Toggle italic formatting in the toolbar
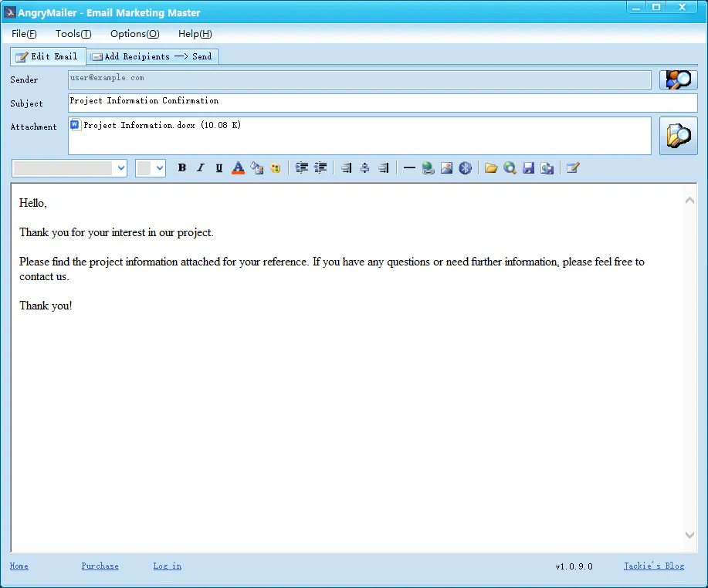The image size is (708, 588). click(x=201, y=168)
